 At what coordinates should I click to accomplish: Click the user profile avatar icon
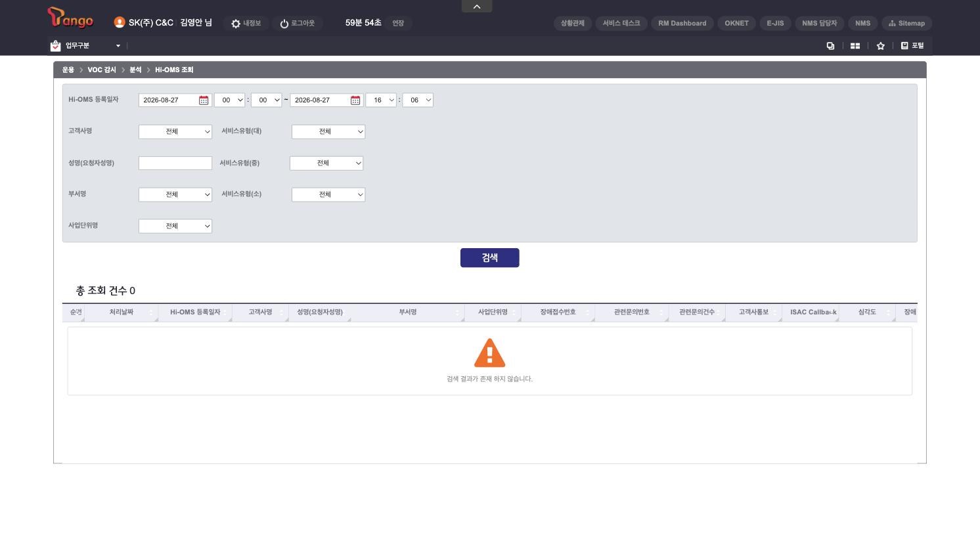pyautogui.click(x=120, y=22)
